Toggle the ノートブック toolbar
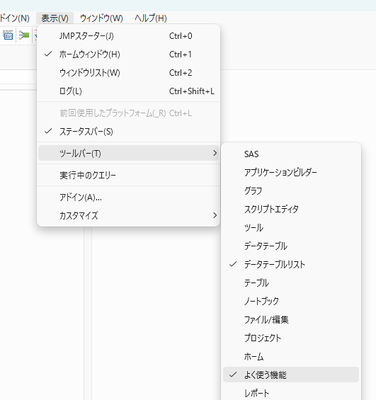Viewport: 376px width, 400px height. 291,301
